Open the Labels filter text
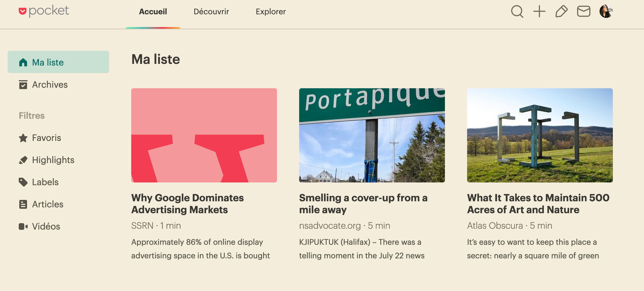 pos(45,182)
